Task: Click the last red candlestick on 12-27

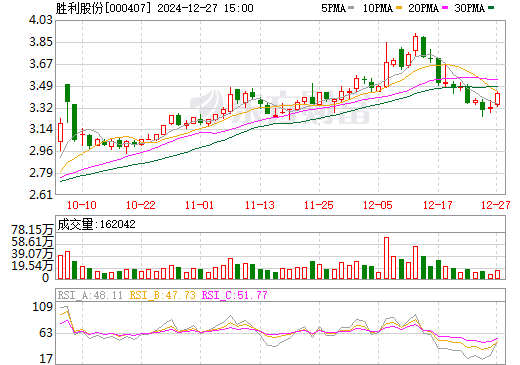Action: coord(497,99)
